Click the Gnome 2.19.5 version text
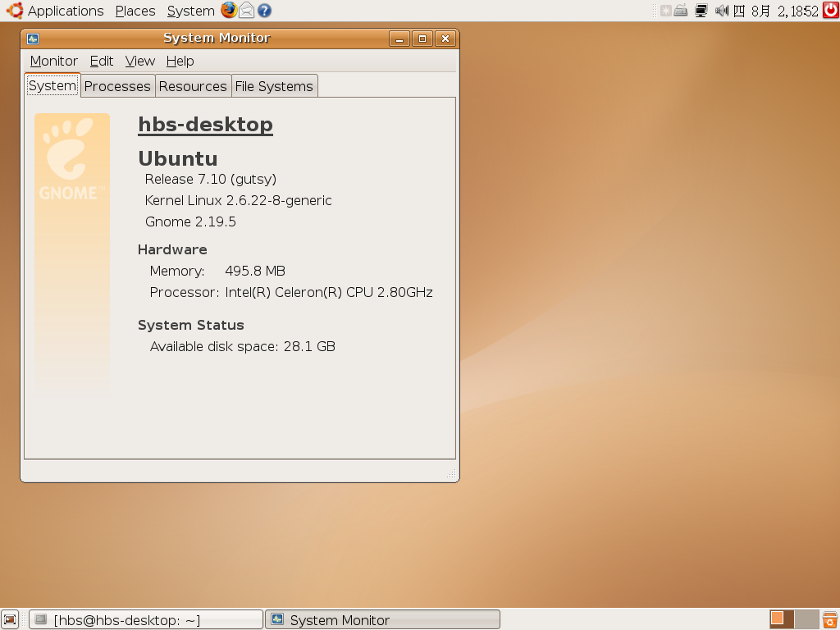840x630 pixels. pyautogui.click(x=190, y=221)
